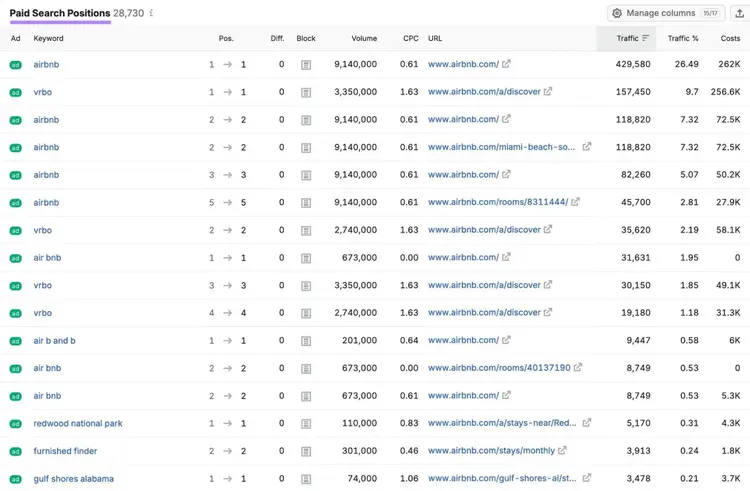
Task: Open external link icon for miami-beach URL
Action: tap(587, 146)
